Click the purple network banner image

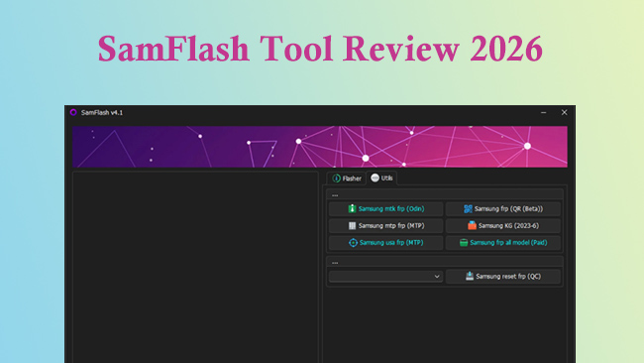(320, 147)
